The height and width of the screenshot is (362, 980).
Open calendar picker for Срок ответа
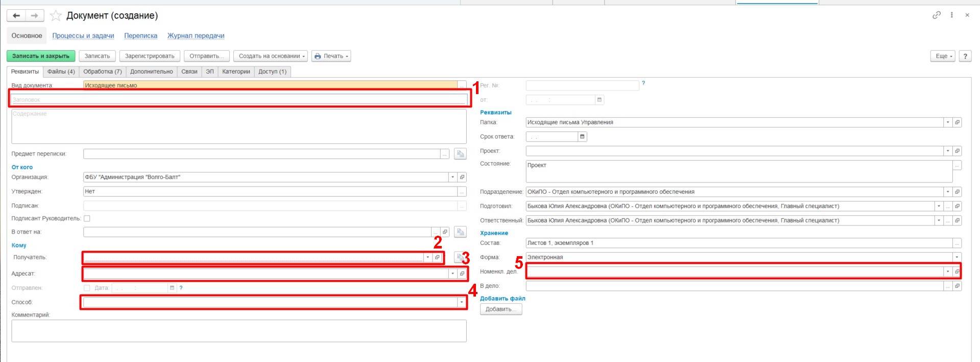coord(582,137)
